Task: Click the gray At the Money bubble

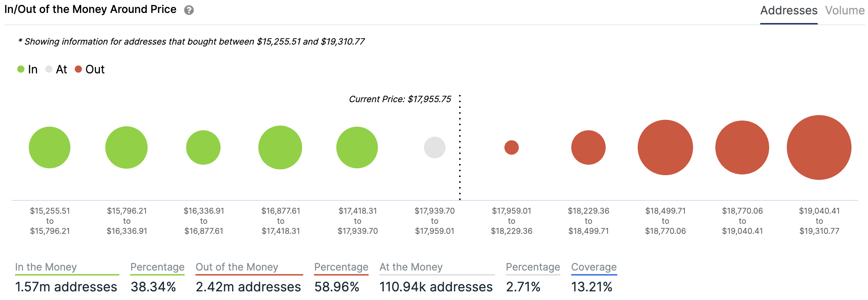Action: pyautogui.click(x=435, y=147)
